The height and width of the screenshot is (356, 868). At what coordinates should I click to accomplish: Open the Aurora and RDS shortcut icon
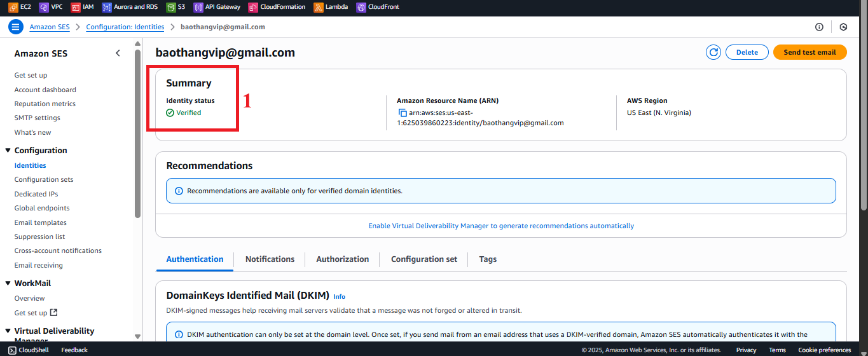tap(106, 7)
